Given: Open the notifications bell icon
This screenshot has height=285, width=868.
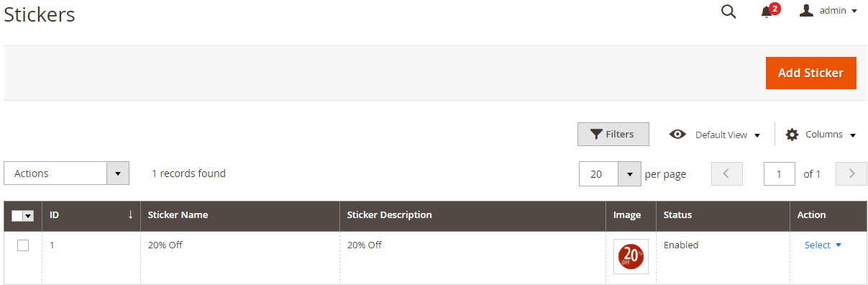Looking at the screenshot, I should [767, 12].
